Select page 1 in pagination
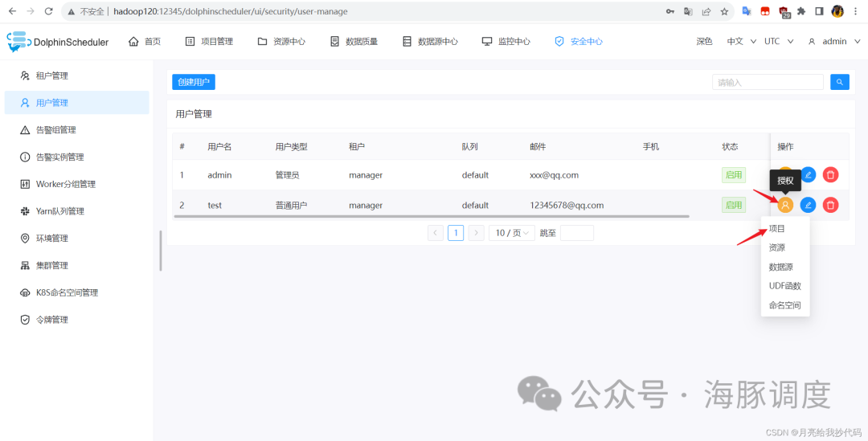 (456, 233)
